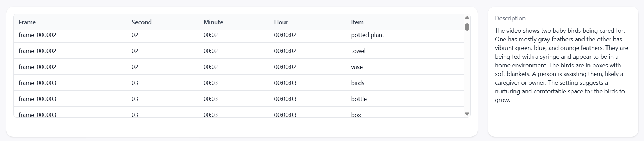Click the Description heading label
The width and height of the screenshot is (644, 141).
[510, 18]
